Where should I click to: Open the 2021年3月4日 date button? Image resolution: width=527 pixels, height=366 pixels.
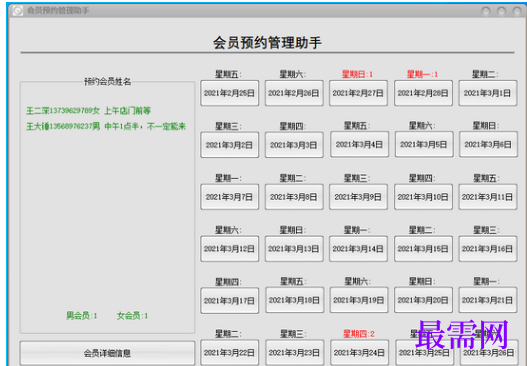pyautogui.click(x=359, y=145)
